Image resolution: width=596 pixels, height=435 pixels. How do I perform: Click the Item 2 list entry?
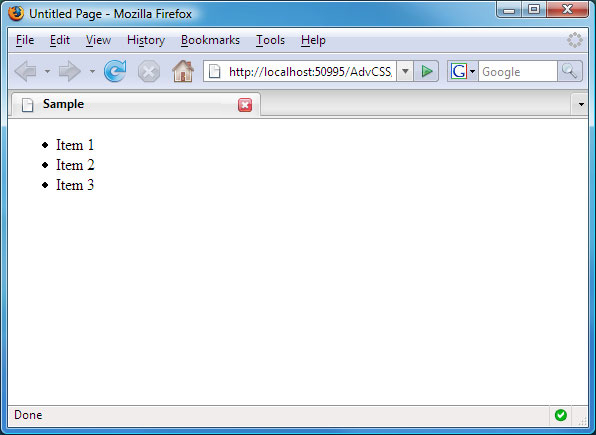[75, 165]
